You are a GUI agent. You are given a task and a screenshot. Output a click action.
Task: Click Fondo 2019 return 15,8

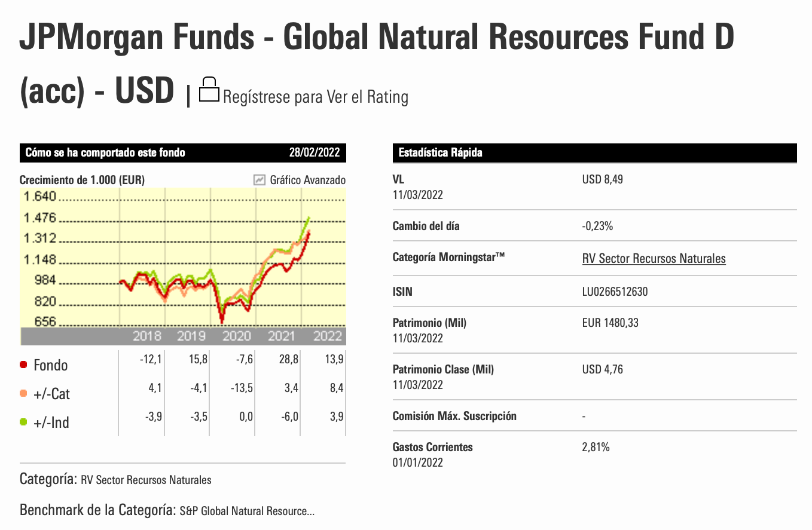tap(197, 359)
